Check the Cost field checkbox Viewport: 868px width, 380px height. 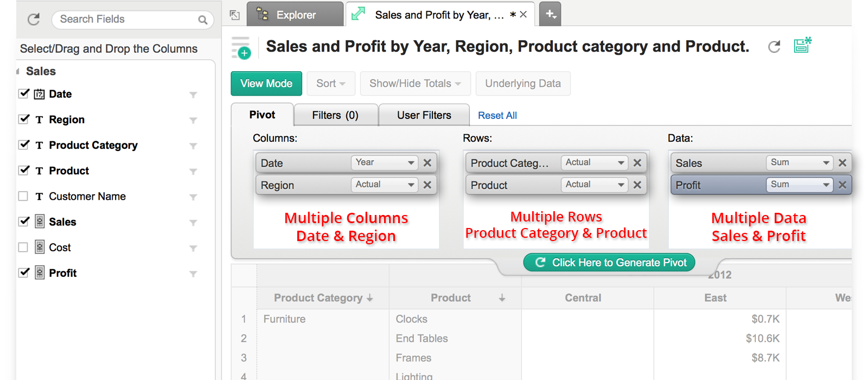[x=23, y=247]
